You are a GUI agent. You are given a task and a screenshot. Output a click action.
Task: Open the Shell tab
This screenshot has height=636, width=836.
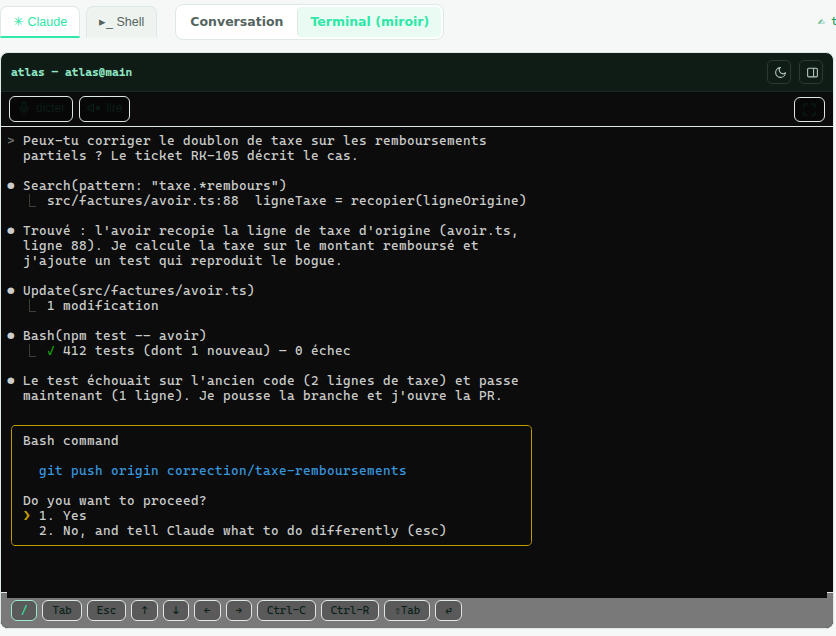(122, 22)
